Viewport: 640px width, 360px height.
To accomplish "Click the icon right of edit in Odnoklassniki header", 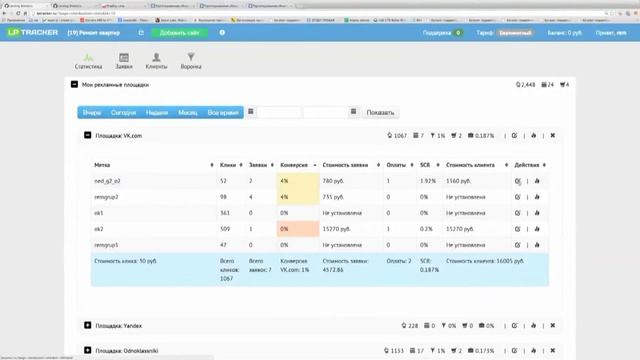I will pyautogui.click(x=533, y=351).
